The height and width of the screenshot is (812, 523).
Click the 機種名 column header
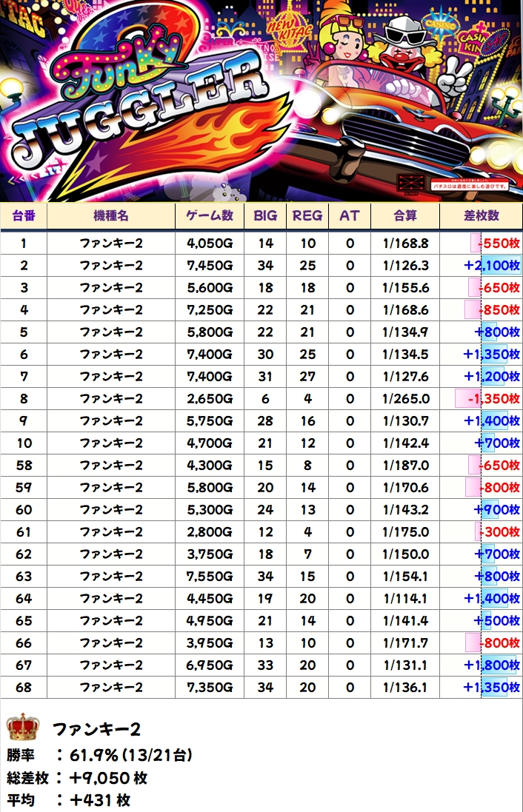point(111,215)
